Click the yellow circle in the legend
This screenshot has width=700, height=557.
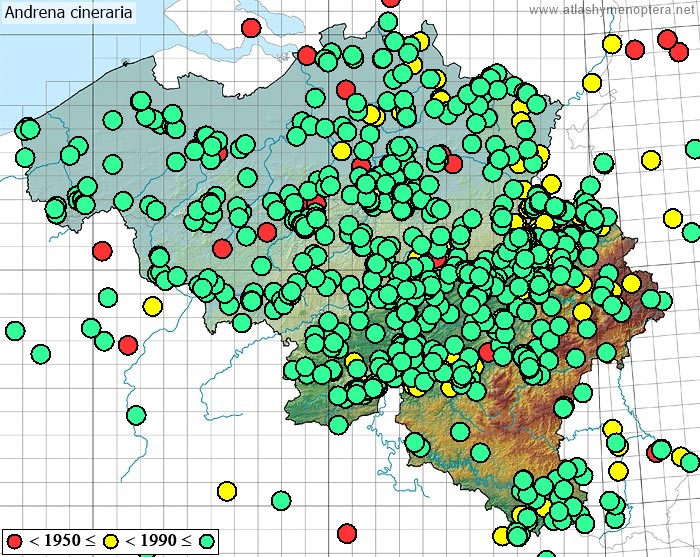pyautogui.click(x=110, y=541)
